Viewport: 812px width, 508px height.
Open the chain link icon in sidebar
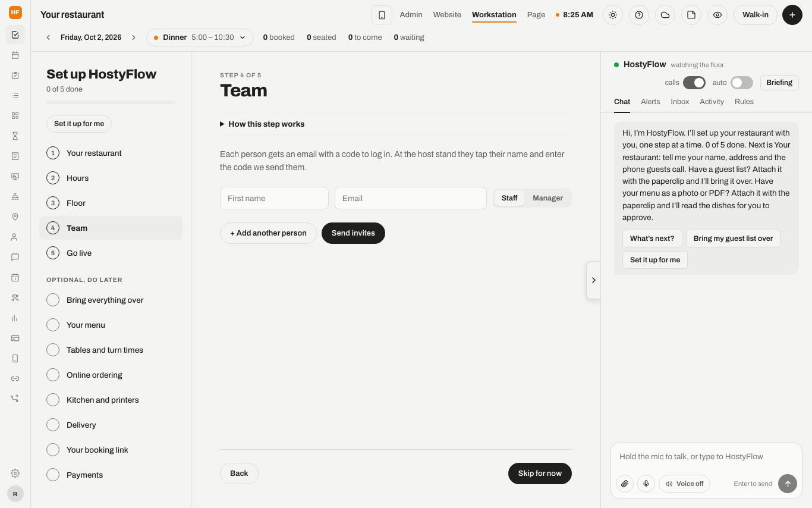15,379
